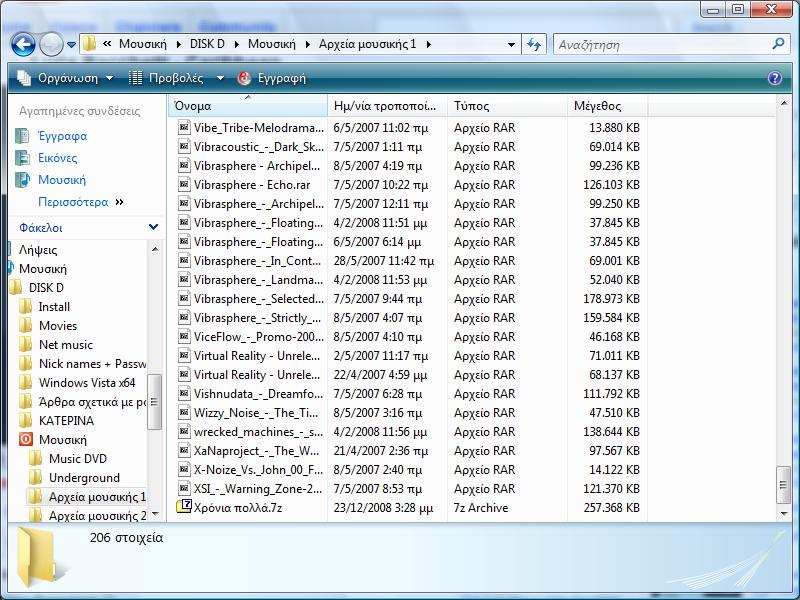Click Vibracoustic_-_Dark_Sk RAR file icon
The image size is (800, 600).
[x=184, y=146]
